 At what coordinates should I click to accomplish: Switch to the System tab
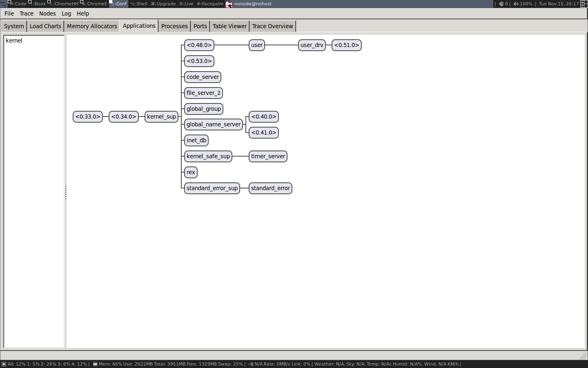coord(14,26)
